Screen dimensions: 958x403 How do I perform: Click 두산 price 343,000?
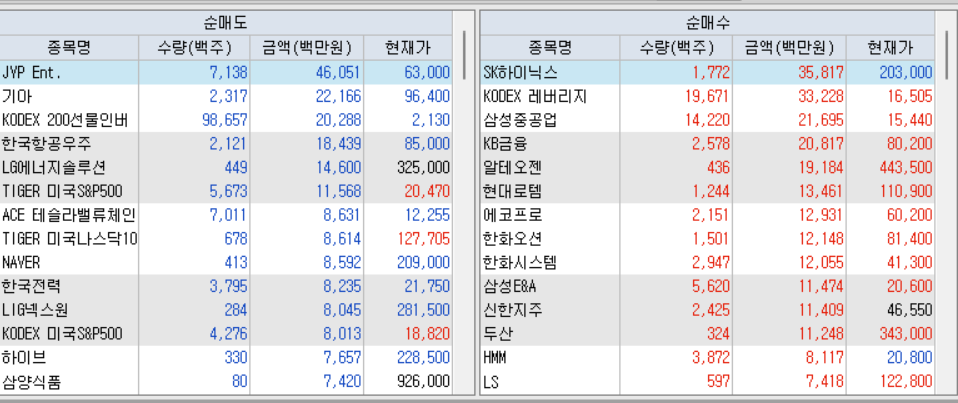click(x=906, y=334)
